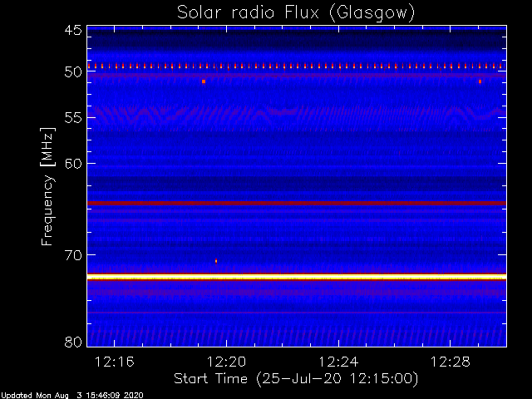This screenshot has width=532, height=399.
Task: Click the 70 frequency tick label
Action: 73,255
